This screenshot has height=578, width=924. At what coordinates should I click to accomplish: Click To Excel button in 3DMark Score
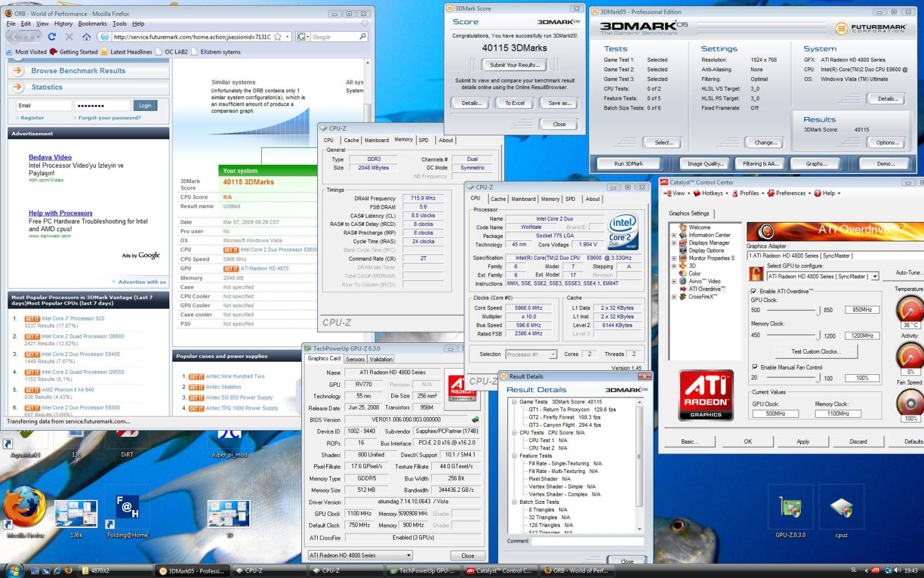514,103
